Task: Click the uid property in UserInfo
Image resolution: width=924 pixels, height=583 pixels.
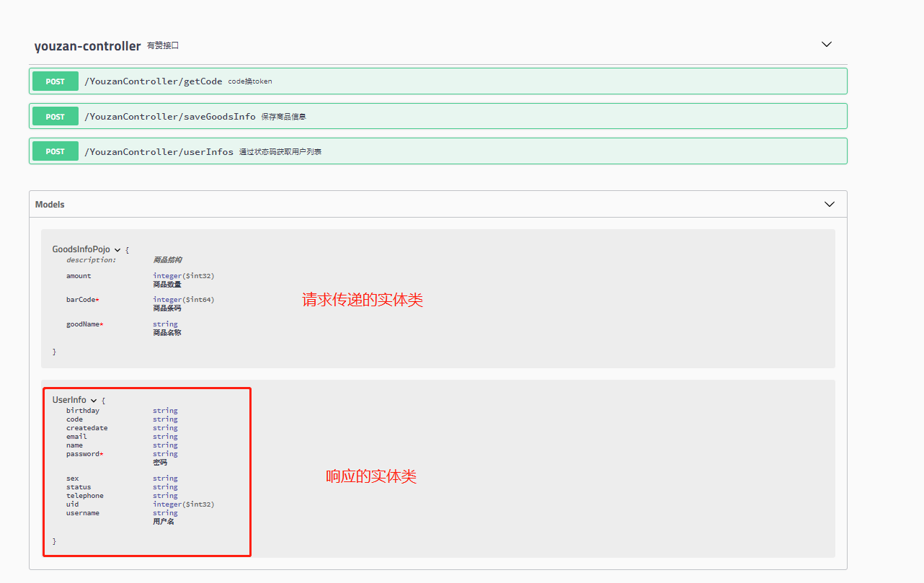Action: [73, 504]
